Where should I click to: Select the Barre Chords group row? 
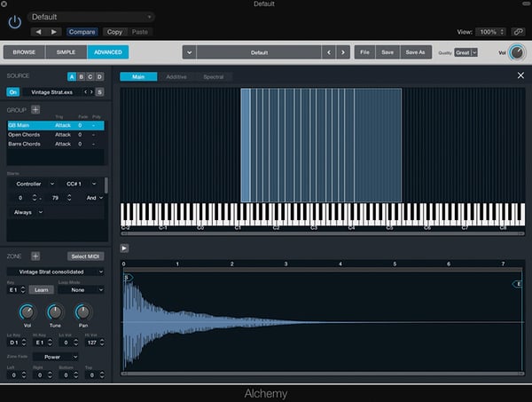(56, 144)
